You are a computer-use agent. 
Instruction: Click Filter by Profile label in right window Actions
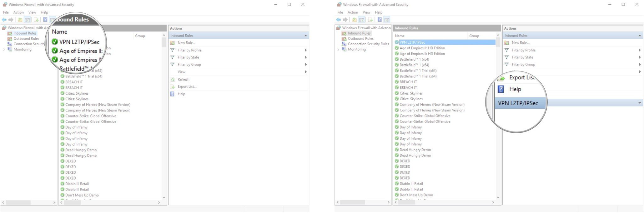523,50
